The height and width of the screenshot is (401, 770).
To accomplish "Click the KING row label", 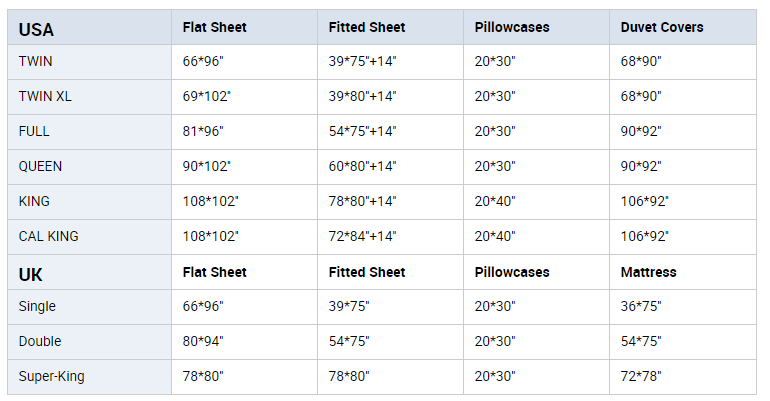I will (34, 201).
